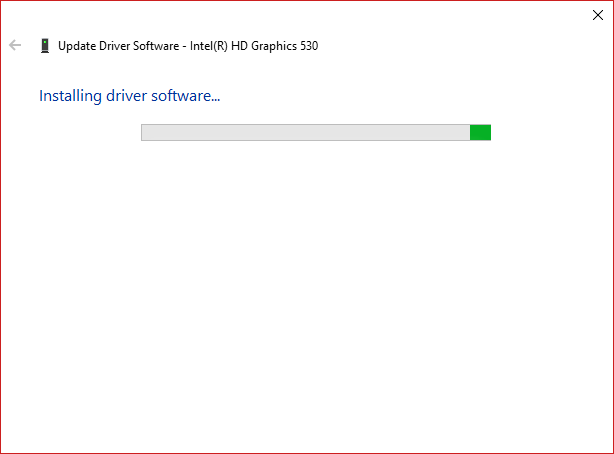This screenshot has height=454, width=614.
Task: Close the Update Driver Software dialog
Action: tap(598, 15)
